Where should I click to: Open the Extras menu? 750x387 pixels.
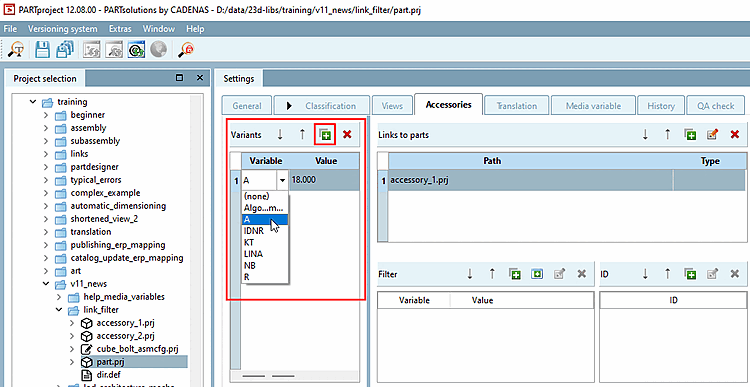tap(120, 29)
